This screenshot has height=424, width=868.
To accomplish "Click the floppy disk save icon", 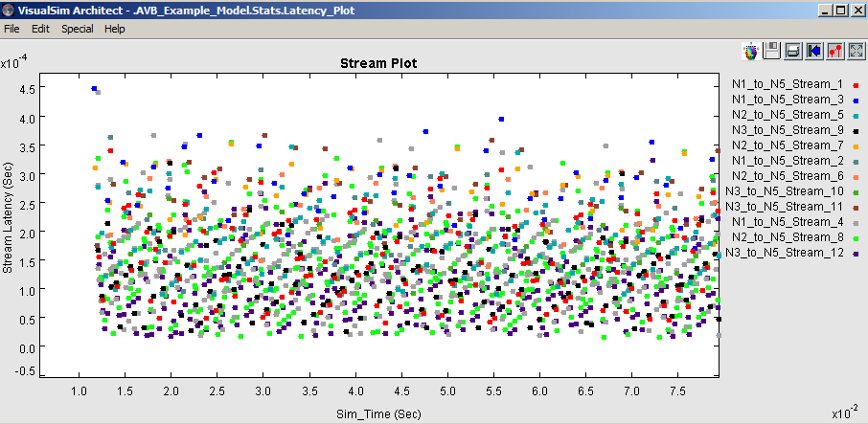I will click(x=771, y=50).
